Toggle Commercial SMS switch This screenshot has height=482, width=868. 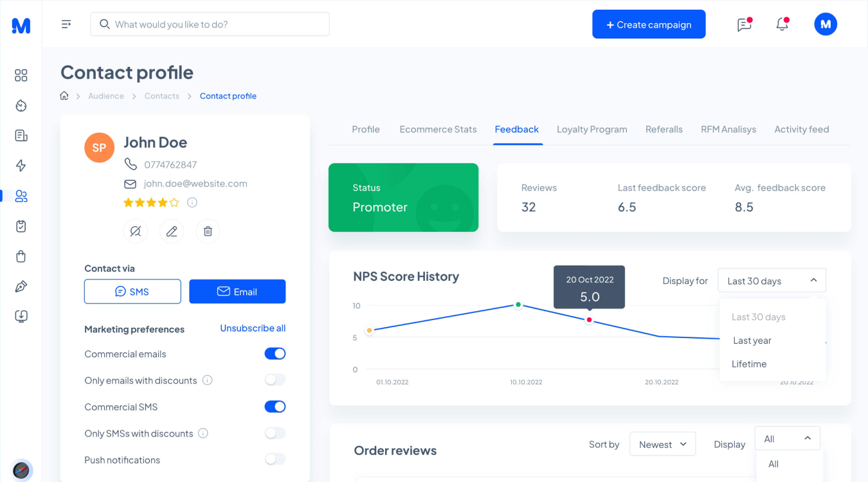(x=275, y=407)
